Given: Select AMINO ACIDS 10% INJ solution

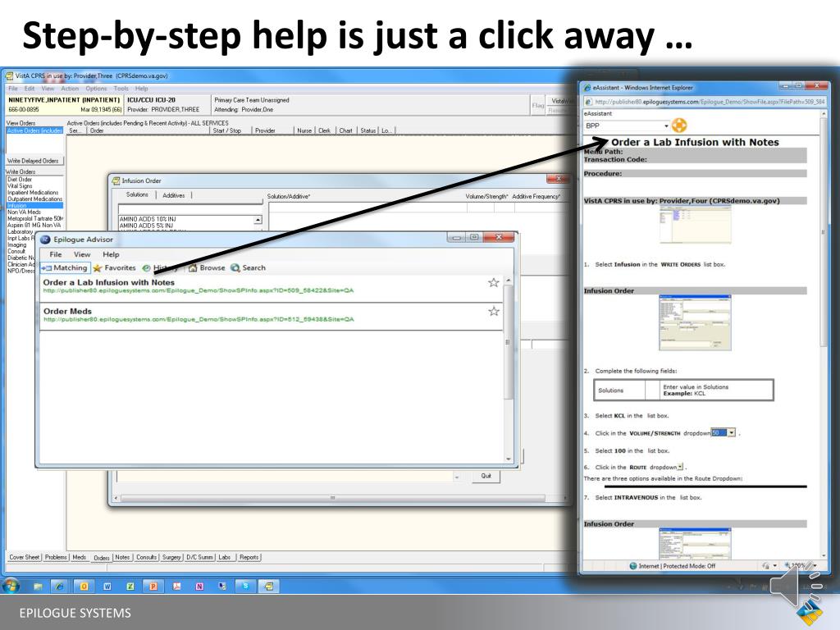Looking at the screenshot, I should [x=148, y=219].
